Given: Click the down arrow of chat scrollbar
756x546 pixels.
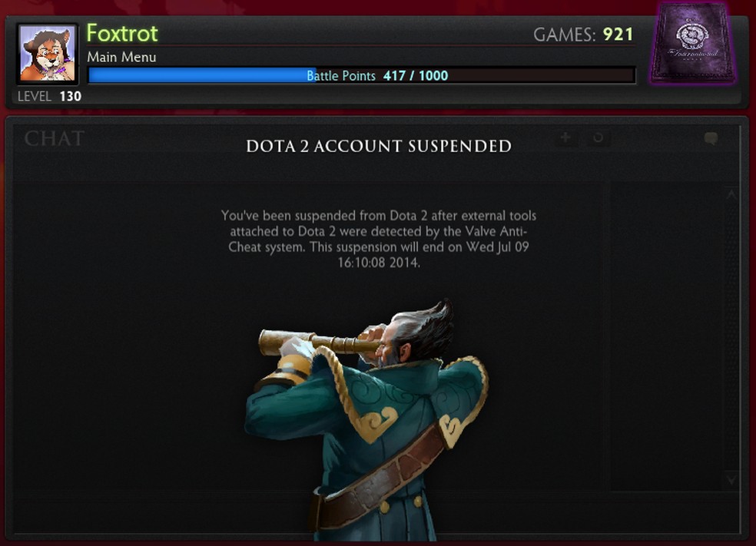Looking at the screenshot, I should pos(731,479).
